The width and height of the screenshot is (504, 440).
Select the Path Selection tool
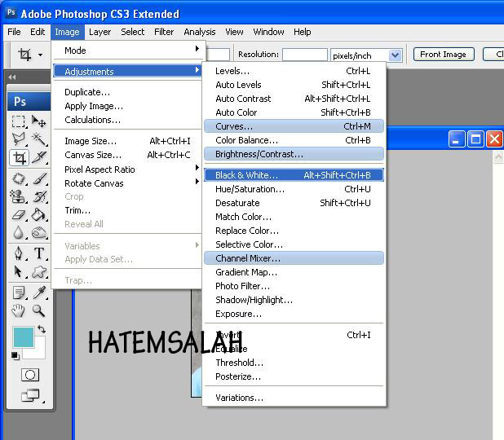coord(18,271)
